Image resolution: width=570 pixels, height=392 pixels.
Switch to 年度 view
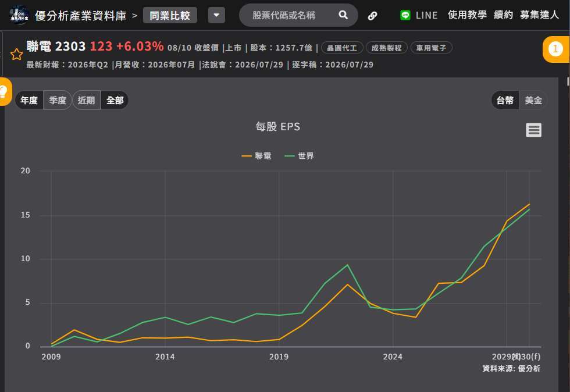(x=29, y=100)
